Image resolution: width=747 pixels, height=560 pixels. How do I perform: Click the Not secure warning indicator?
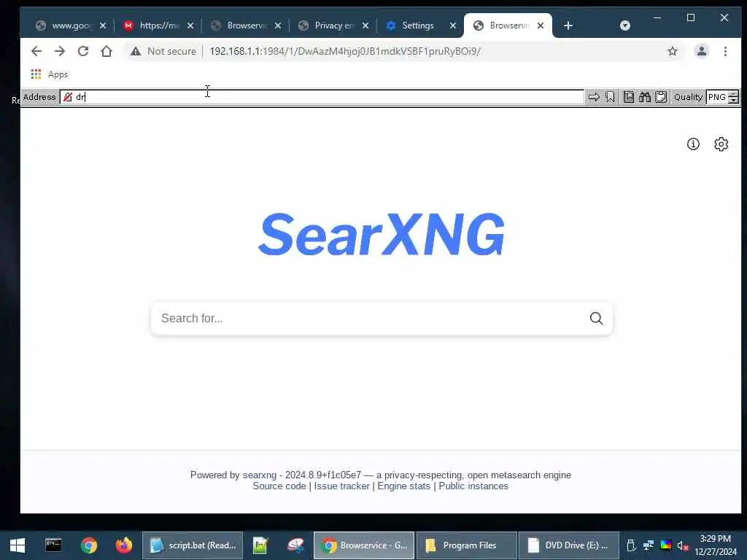tap(163, 51)
